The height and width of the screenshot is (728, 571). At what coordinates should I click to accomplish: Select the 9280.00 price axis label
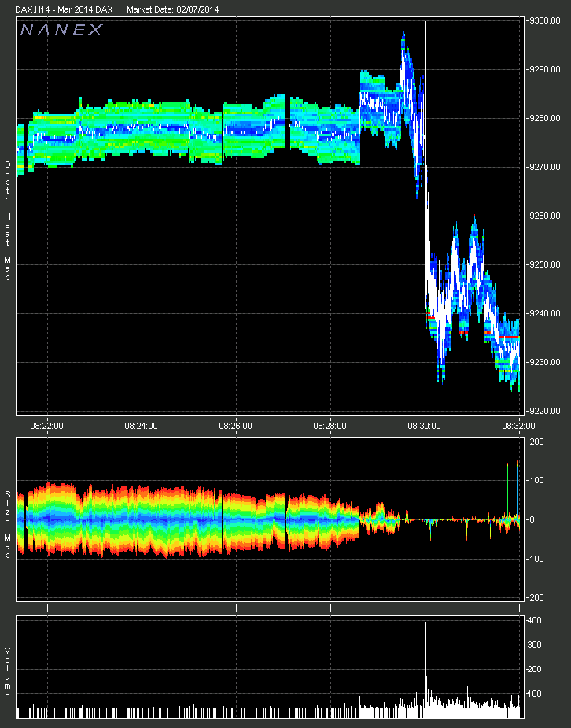543,118
